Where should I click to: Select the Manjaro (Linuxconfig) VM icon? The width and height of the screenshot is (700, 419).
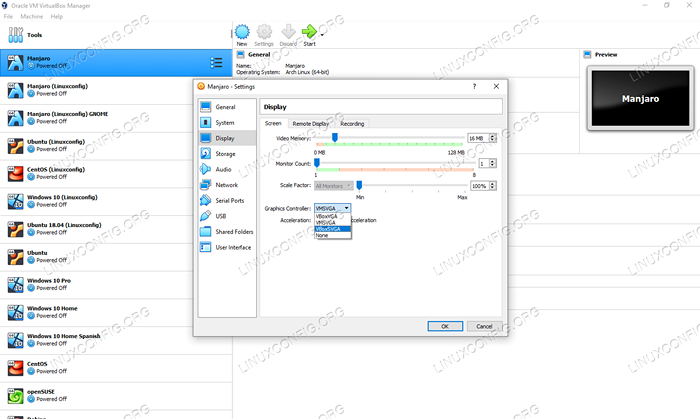[x=16, y=90]
